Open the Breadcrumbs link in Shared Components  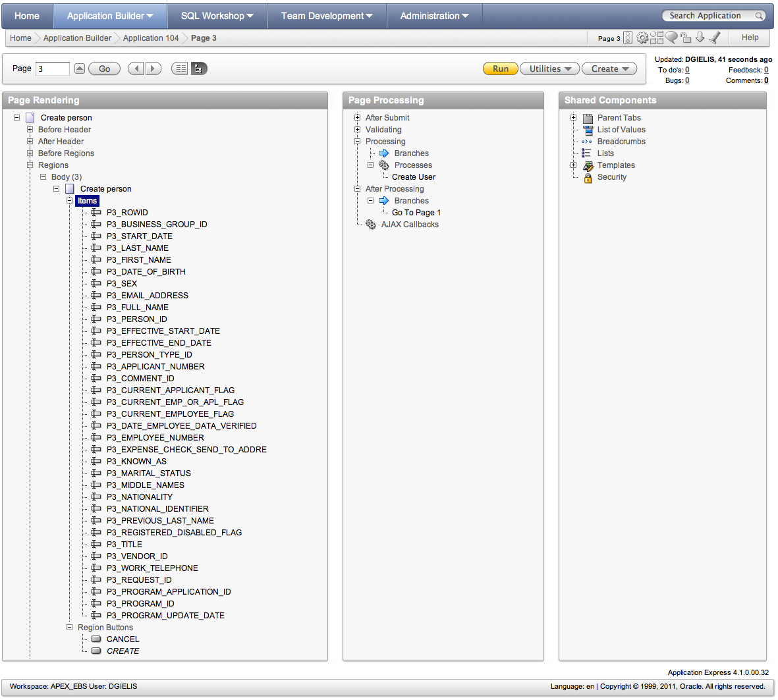[x=621, y=141]
